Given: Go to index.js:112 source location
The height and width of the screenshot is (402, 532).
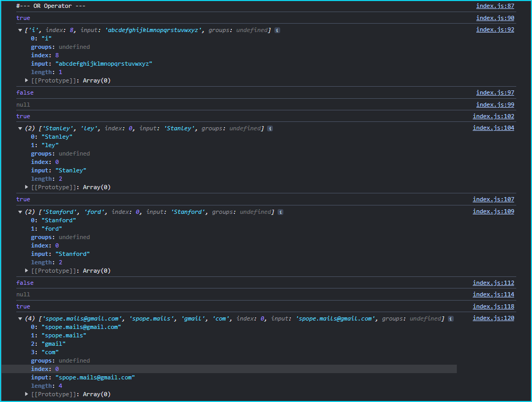Looking at the screenshot, I should [x=493, y=283].
